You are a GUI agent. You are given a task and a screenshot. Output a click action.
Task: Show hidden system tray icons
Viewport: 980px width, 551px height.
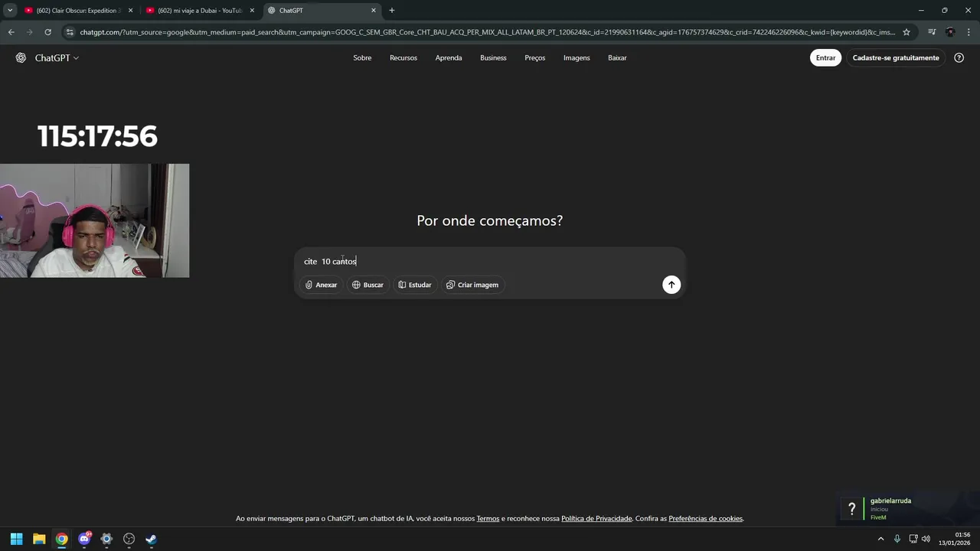tap(880, 539)
